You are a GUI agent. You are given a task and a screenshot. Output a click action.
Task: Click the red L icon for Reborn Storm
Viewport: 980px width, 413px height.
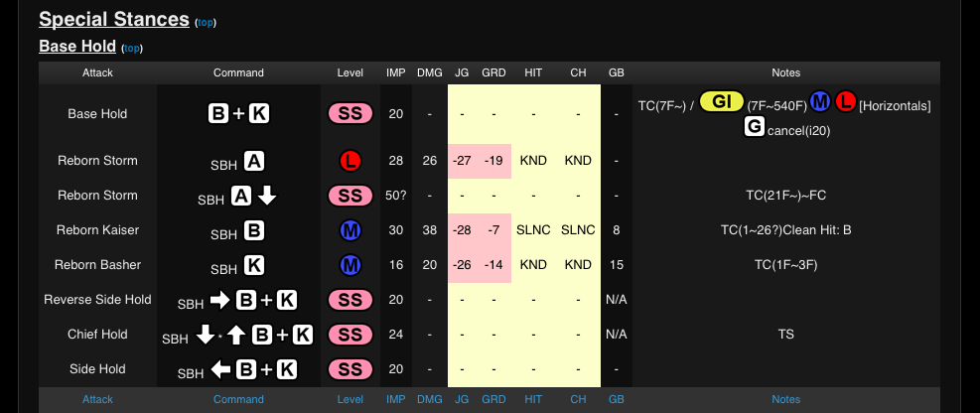[350, 161]
